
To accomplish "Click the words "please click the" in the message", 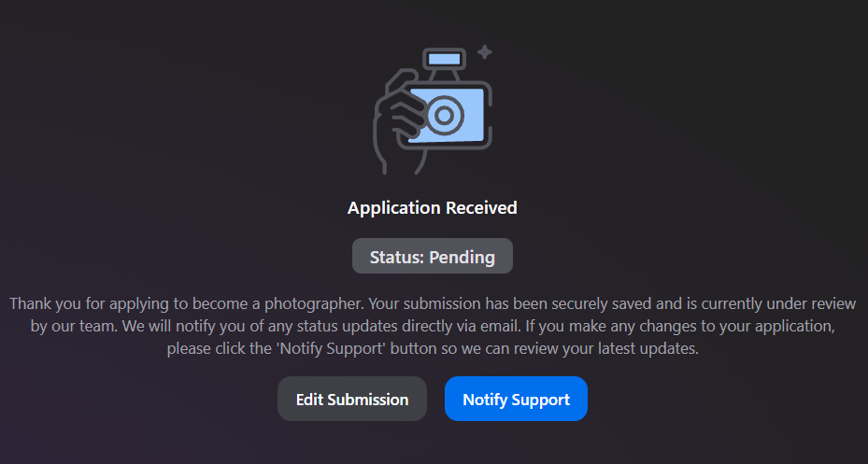I will click(x=220, y=349).
